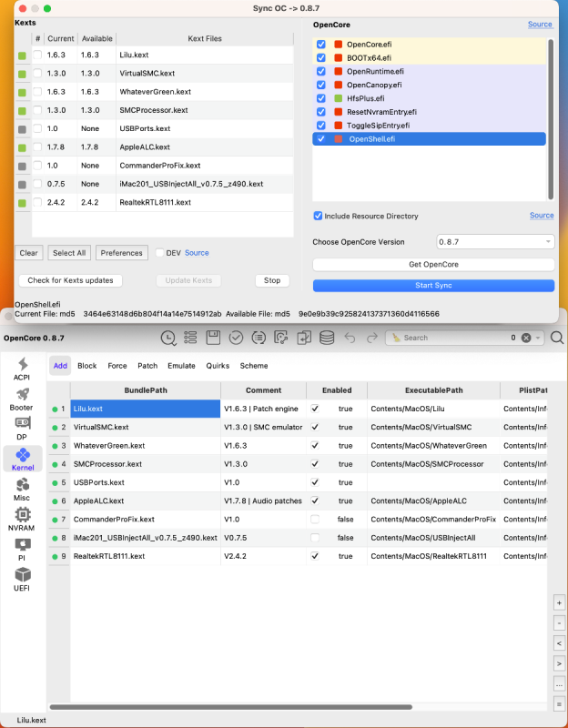Click the Start Sync button
The height and width of the screenshot is (728, 568).
click(434, 286)
